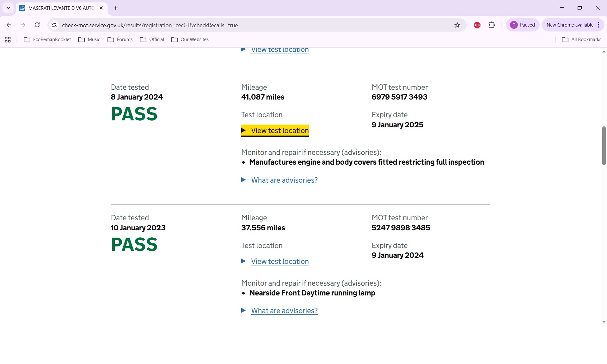This screenshot has width=607, height=364.
Task: Reload the MOT results page
Action: coord(37,25)
